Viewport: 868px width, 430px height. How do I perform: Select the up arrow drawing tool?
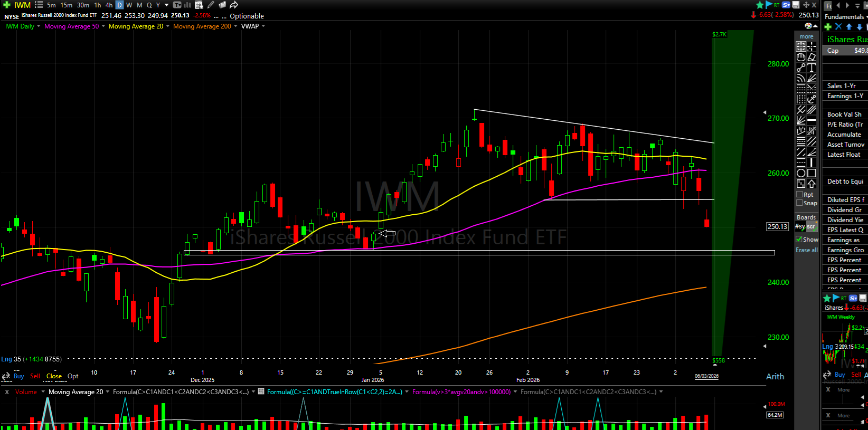pyautogui.click(x=812, y=184)
